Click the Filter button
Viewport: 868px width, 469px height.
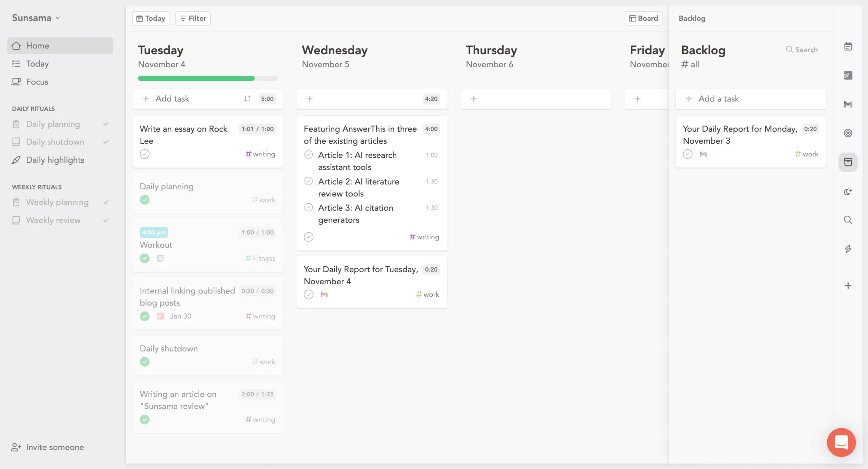coord(193,18)
